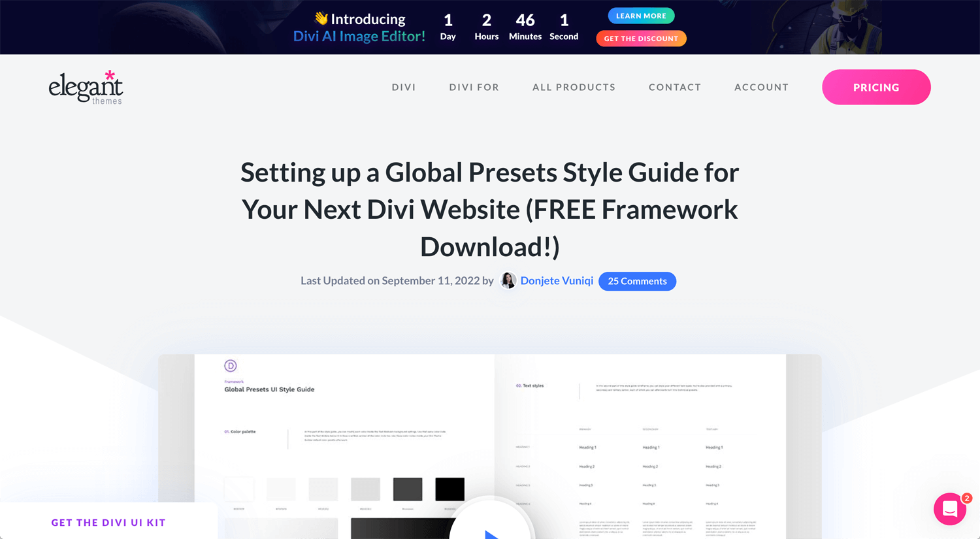Click the countdown '1 Second' value
The width and height of the screenshot is (980, 539).
[x=564, y=27]
